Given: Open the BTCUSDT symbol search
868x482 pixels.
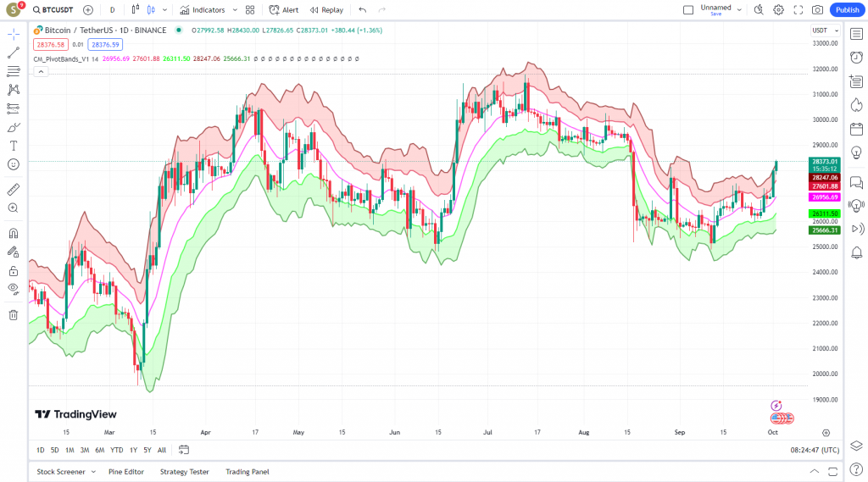Looking at the screenshot, I should [53, 10].
